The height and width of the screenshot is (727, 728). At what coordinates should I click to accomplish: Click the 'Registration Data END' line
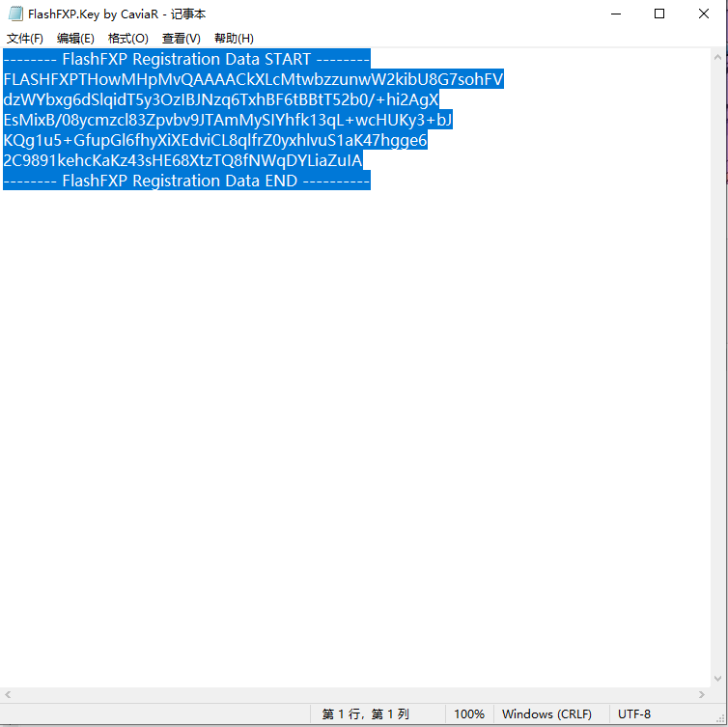coord(186,181)
